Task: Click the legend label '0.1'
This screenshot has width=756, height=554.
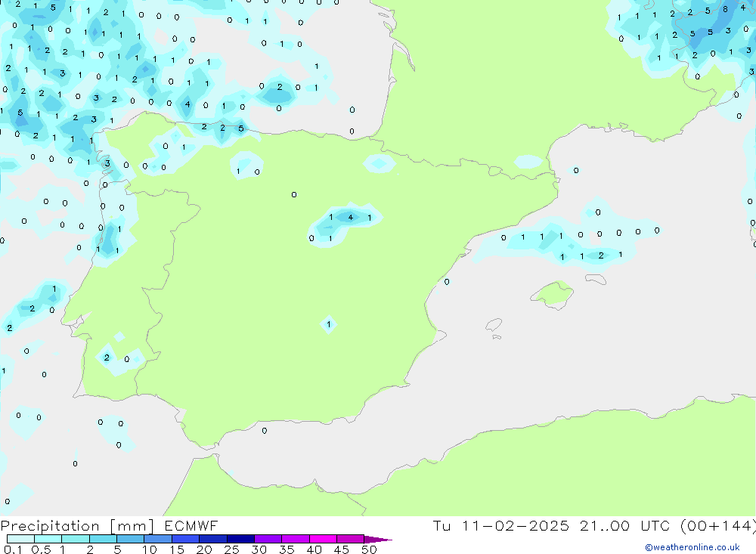Action: point(13,549)
